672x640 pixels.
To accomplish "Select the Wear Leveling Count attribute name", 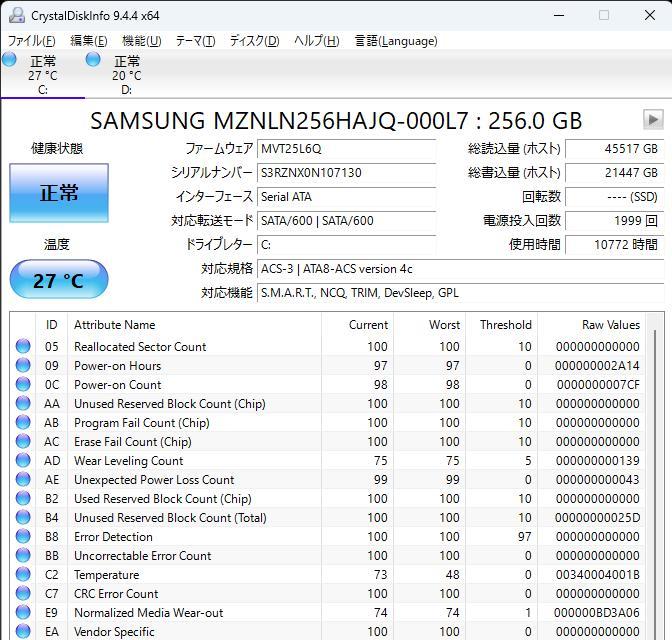I will [x=129, y=461].
